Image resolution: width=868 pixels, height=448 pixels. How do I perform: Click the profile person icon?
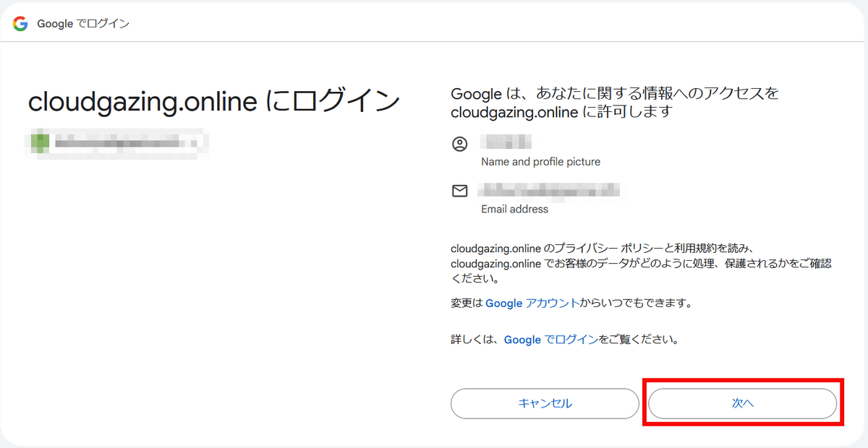[459, 144]
